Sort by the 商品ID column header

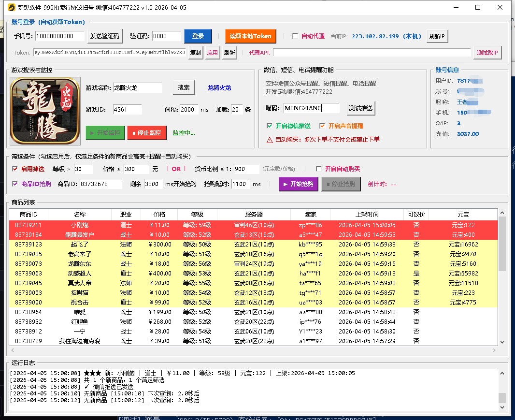tap(29, 214)
